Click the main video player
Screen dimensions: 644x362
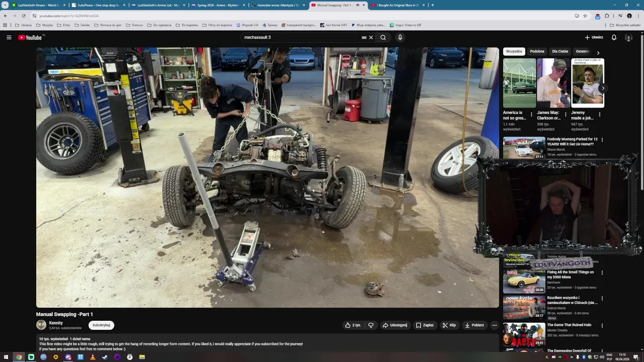(x=267, y=177)
